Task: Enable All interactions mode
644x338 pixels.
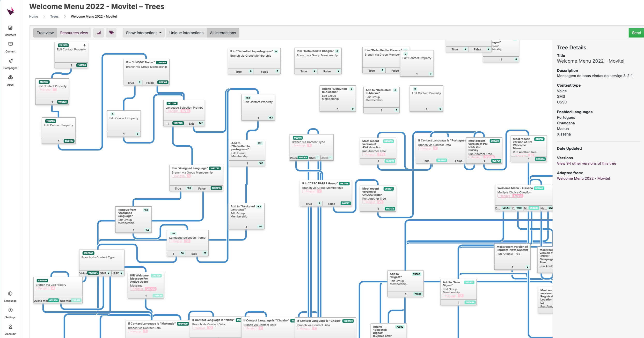Action: 223,33
